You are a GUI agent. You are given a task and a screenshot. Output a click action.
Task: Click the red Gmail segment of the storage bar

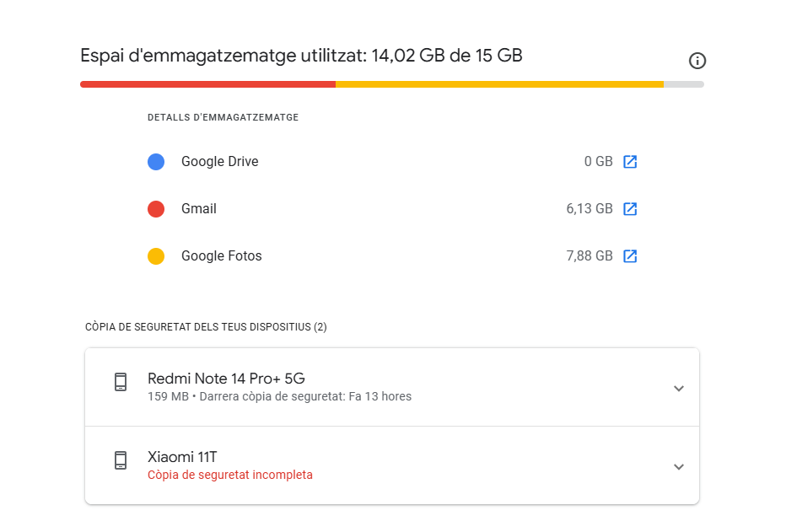point(207,84)
